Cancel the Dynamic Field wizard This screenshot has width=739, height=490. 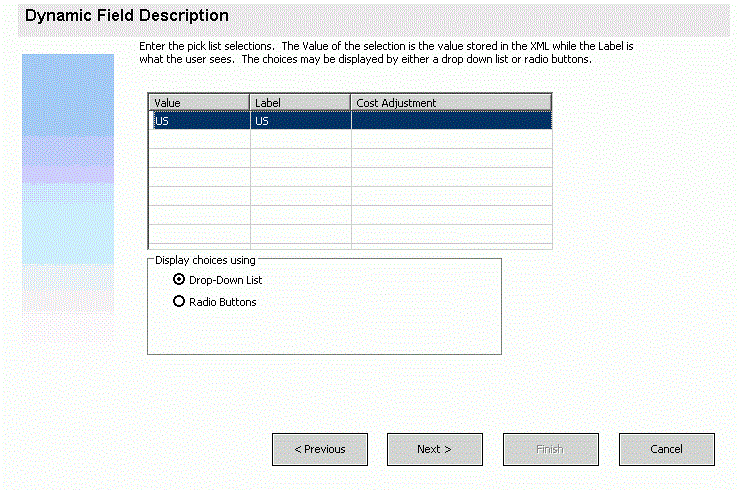666,449
